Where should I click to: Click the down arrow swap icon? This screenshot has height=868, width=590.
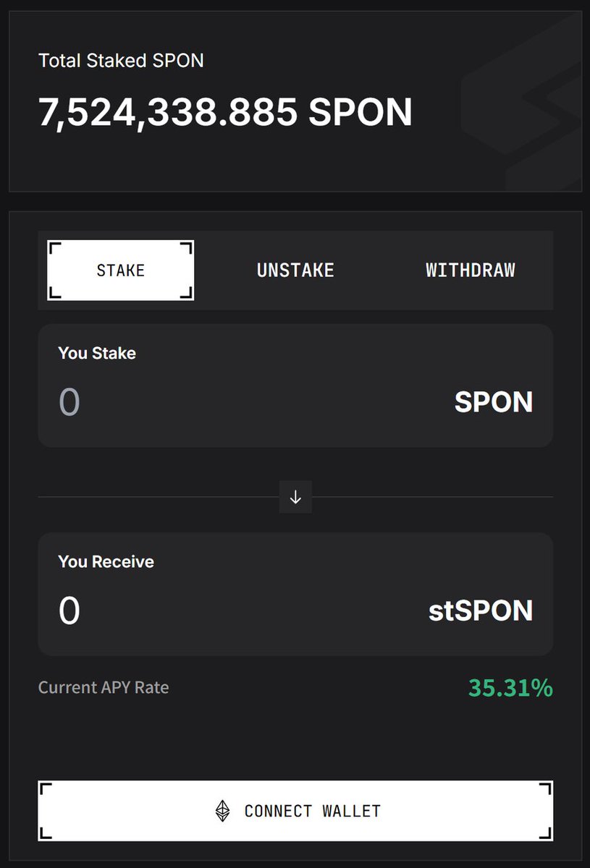(x=295, y=497)
